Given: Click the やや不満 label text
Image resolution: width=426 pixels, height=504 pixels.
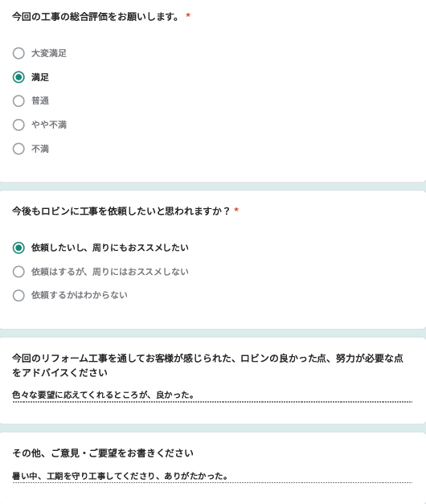Looking at the screenshot, I should [49, 125].
